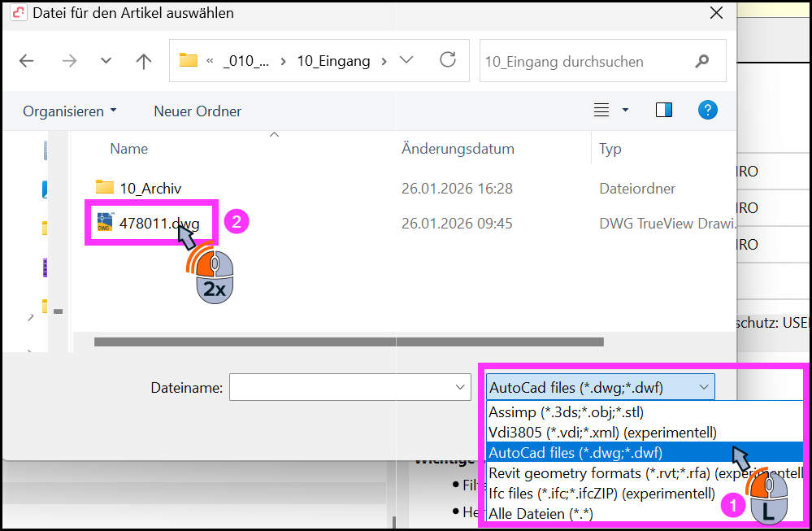Select the 10_Archiv folder

click(150, 188)
